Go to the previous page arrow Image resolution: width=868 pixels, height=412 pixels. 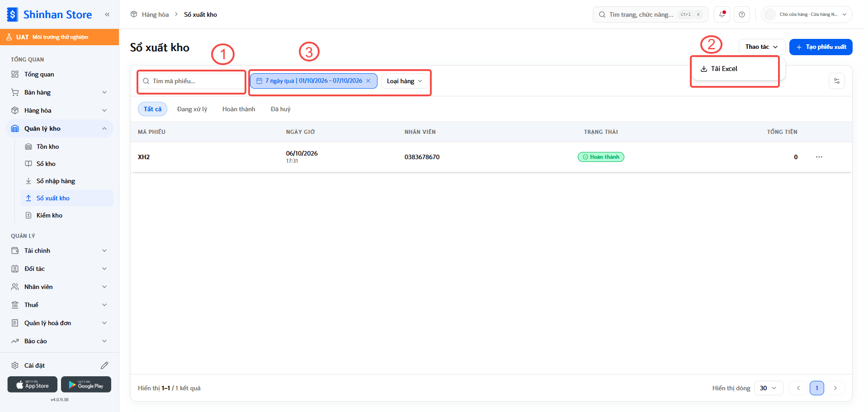[798, 388]
